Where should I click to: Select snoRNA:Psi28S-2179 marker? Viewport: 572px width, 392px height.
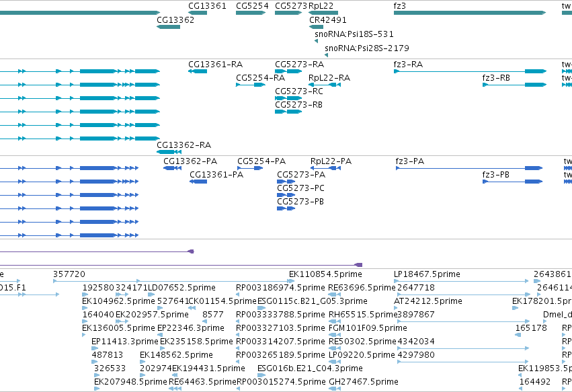click(327, 55)
